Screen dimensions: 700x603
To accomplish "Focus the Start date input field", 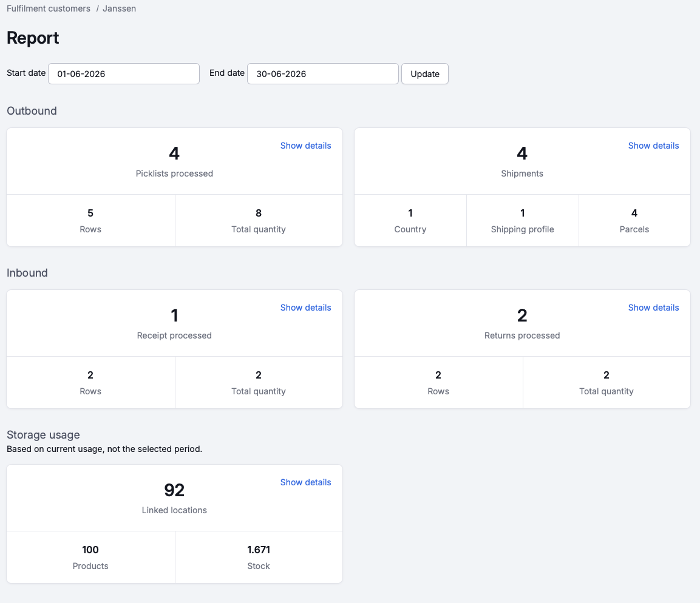I will (x=124, y=73).
